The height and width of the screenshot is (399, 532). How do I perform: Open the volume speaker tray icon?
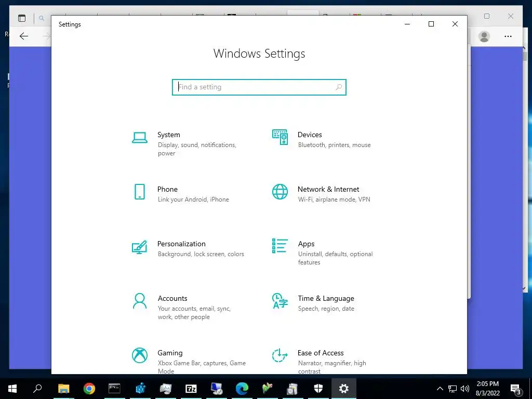point(465,389)
